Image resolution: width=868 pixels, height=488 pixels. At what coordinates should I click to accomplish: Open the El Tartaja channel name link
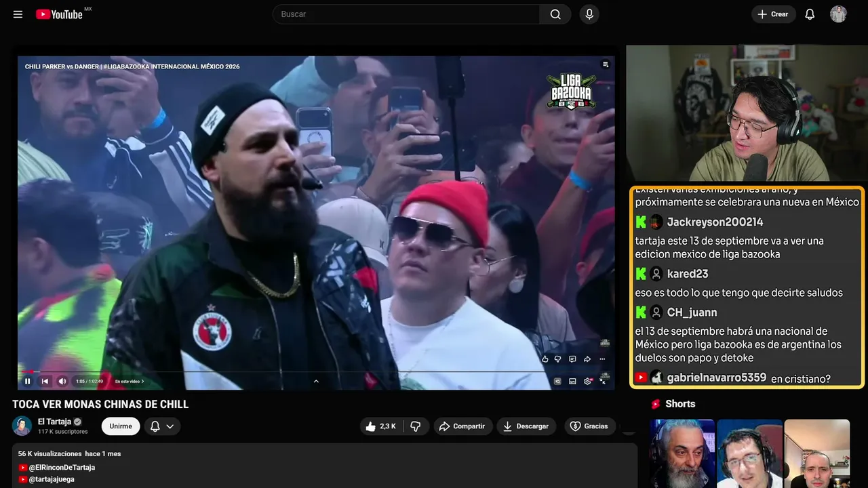click(x=54, y=422)
